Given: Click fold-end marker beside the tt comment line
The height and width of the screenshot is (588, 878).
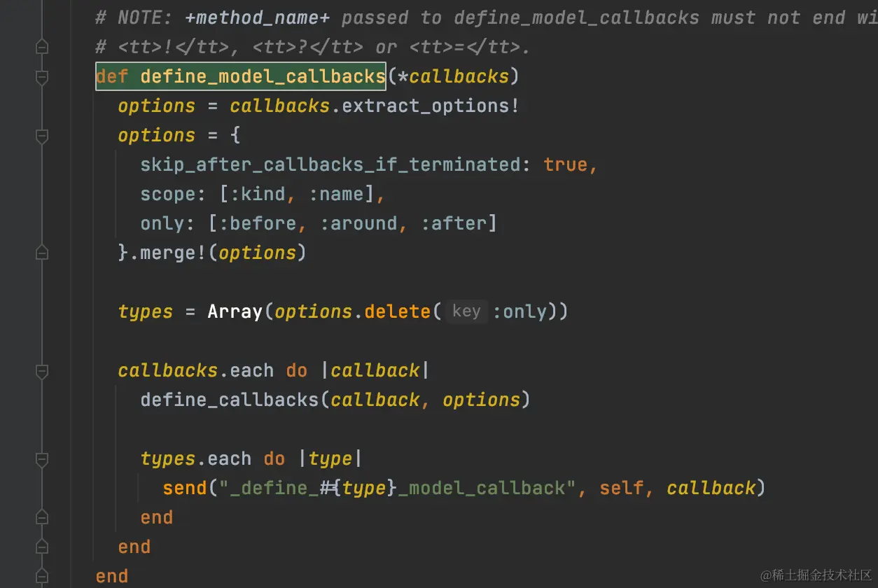Looking at the screenshot, I should tap(42, 48).
